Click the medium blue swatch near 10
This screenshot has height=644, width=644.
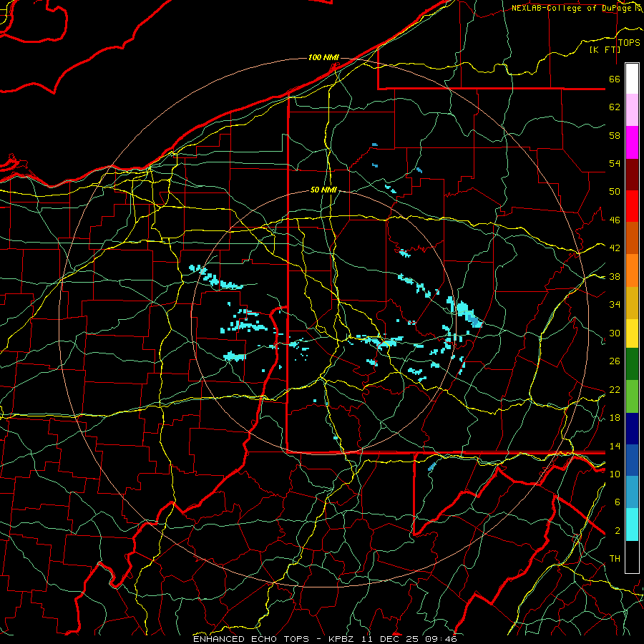[x=632, y=460]
